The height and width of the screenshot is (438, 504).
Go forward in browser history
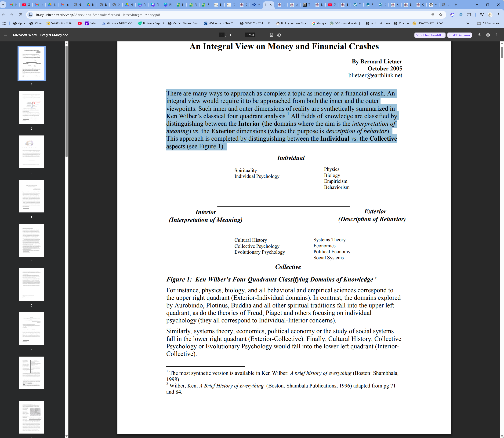tap(11, 15)
